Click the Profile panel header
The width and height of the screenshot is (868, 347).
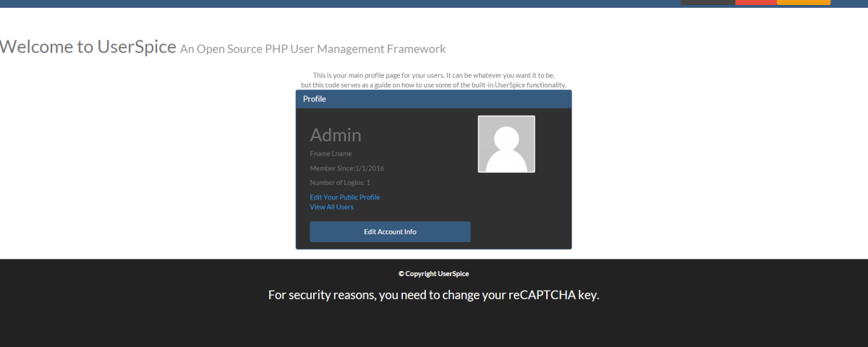433,99
